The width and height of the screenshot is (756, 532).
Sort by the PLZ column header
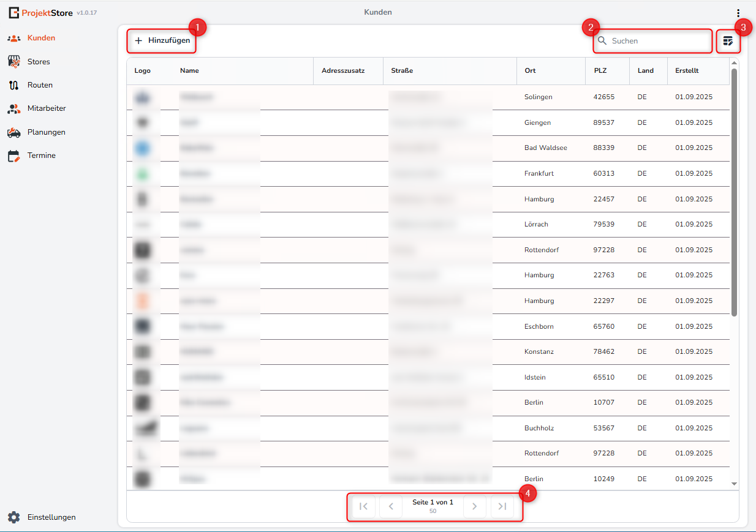[x=600, y=71]
